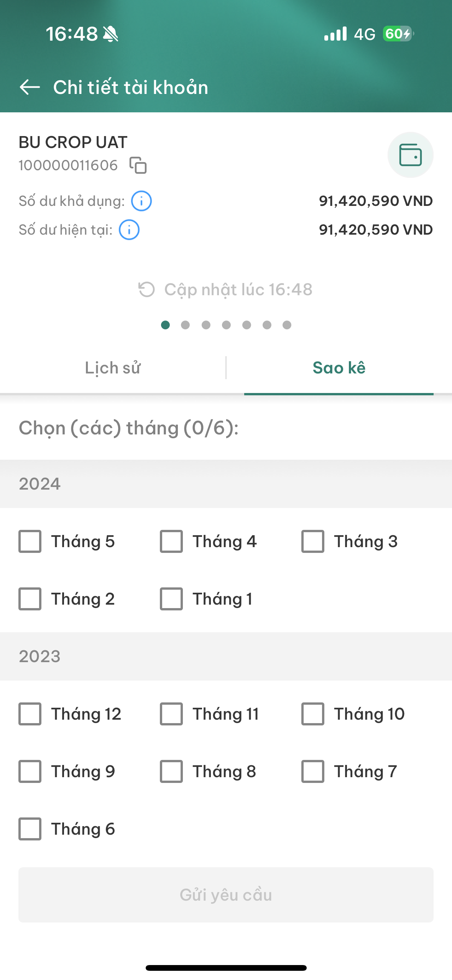Select Tháng 10 of 2023
Image resolution: width=452 pixels, height=980 pixels.
click(x=313, y=714)
